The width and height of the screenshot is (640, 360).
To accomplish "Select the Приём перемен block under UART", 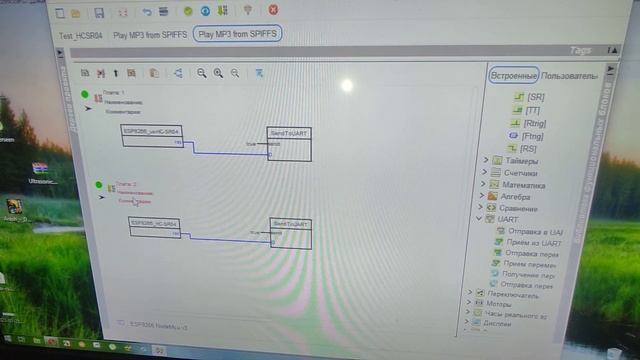I will click(x=524, y=264).
